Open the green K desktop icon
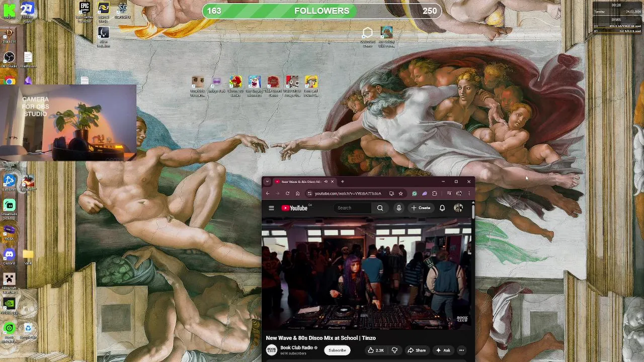This screenshot has width=644, height=362. click(x=9, y=10)
